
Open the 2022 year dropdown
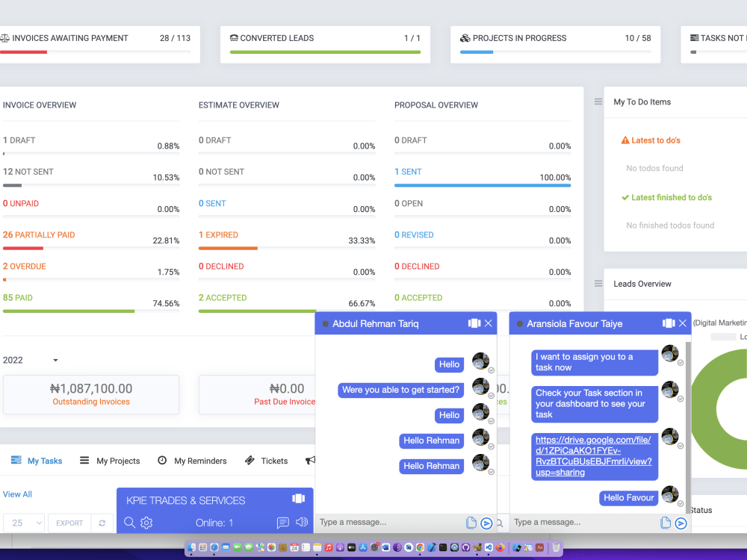click(x=31, y=360)
